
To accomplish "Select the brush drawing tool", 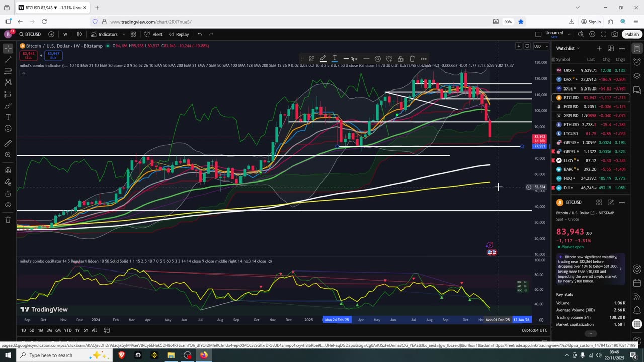I will point(8,106).
